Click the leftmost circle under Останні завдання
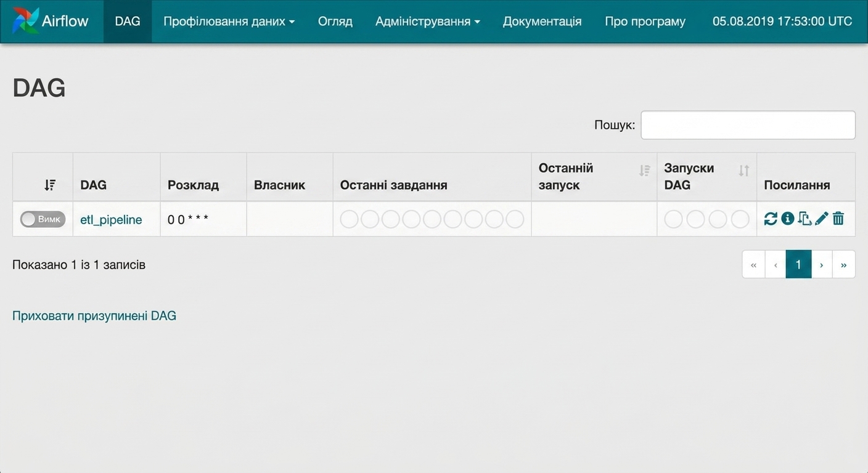 [x=349, y=219]
